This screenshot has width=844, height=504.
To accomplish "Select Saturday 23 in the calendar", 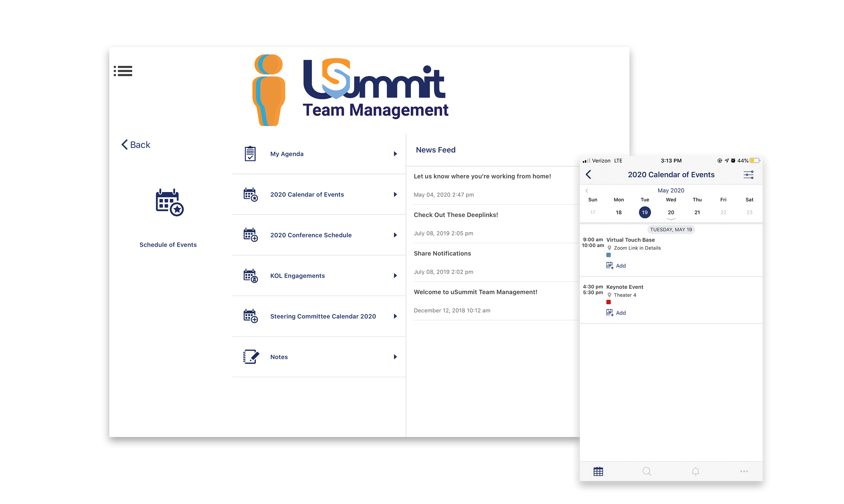I will tap(749, 212).
